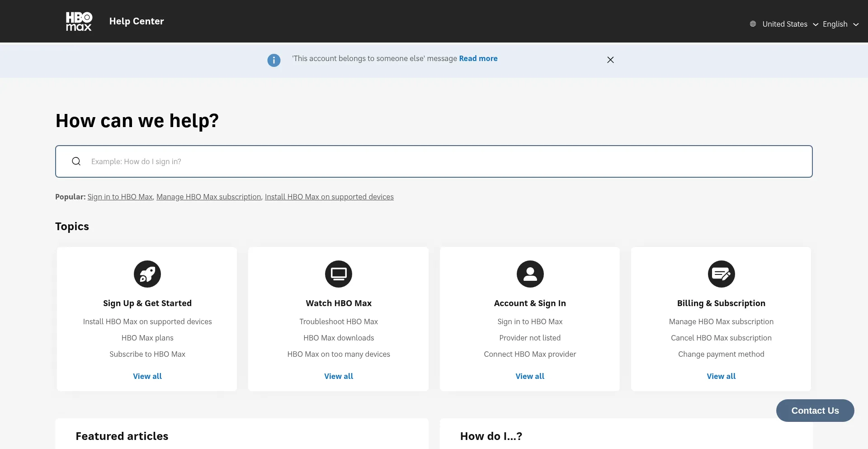The width and height of the screenshot is (868, 449).
Task: Click the blue info icon in banner
Action: (274, 60)
